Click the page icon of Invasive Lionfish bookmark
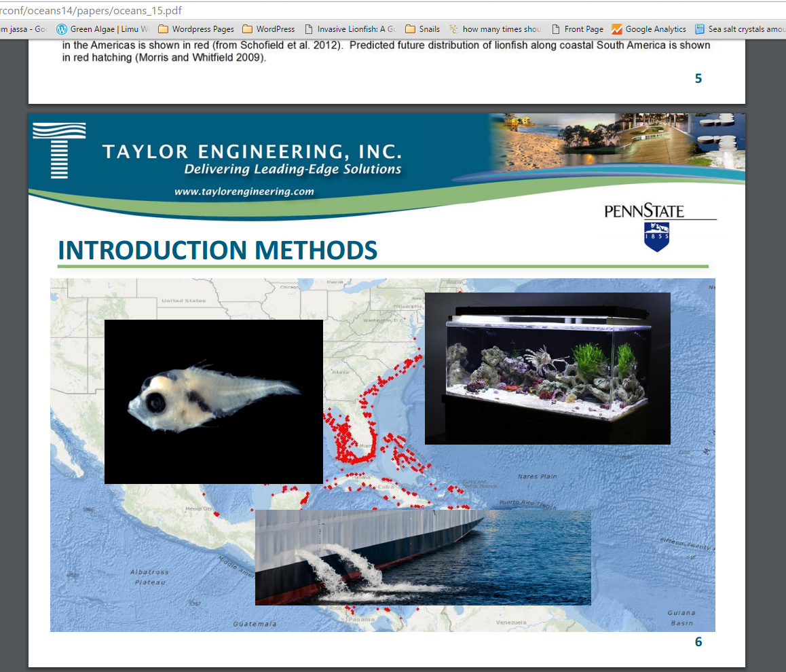Screen dimensions: 786x672 pyautogui.click(x=309, y=29)
